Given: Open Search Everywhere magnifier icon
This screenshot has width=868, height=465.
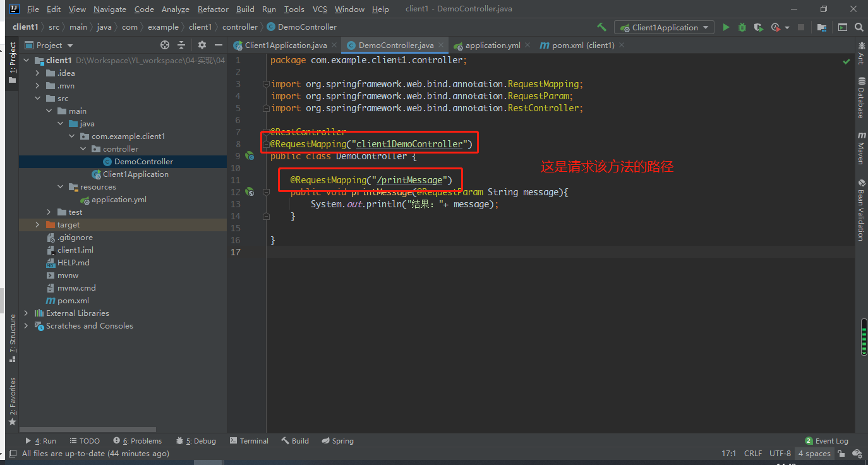Looking at the screenshot, I should point(859,27).
